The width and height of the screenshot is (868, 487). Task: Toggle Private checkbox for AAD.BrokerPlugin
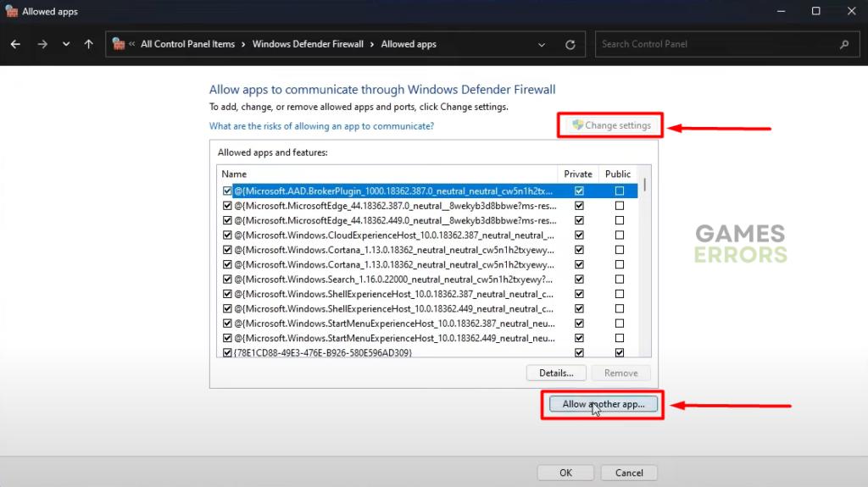579,191
